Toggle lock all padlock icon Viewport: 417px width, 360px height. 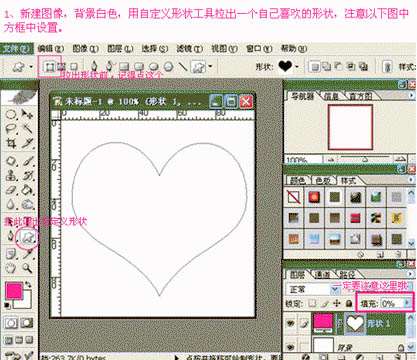(x=349, y=303)
